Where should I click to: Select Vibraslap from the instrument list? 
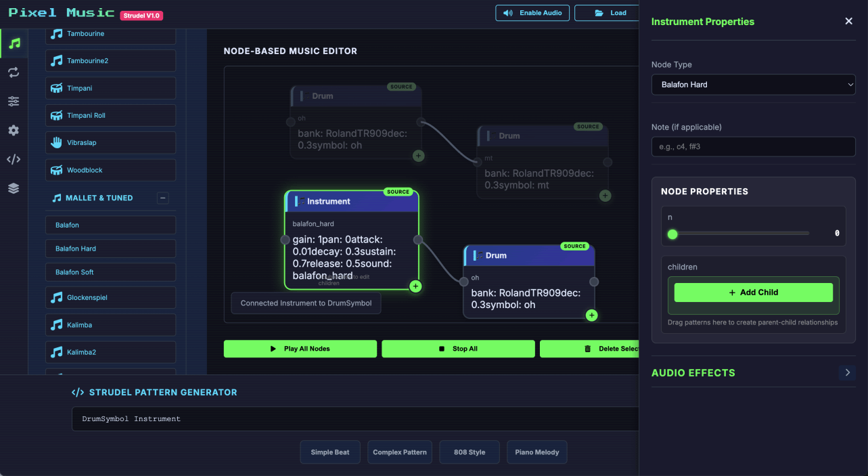[x=110, y=143]
